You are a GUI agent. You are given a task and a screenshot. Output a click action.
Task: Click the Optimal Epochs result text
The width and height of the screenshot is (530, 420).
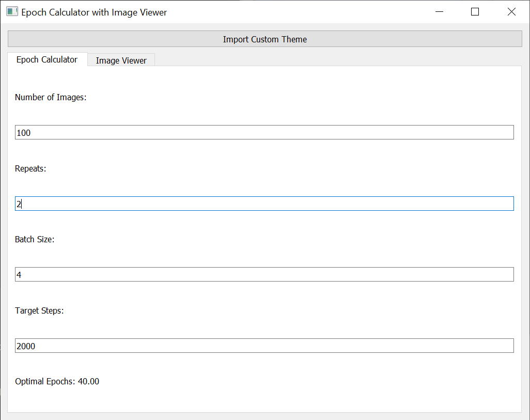pyautogui.click(x=57, y=381)
